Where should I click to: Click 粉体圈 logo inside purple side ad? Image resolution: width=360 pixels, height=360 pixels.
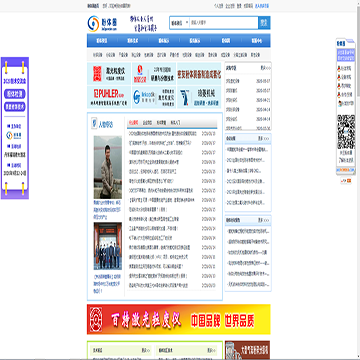coord(15,135)
